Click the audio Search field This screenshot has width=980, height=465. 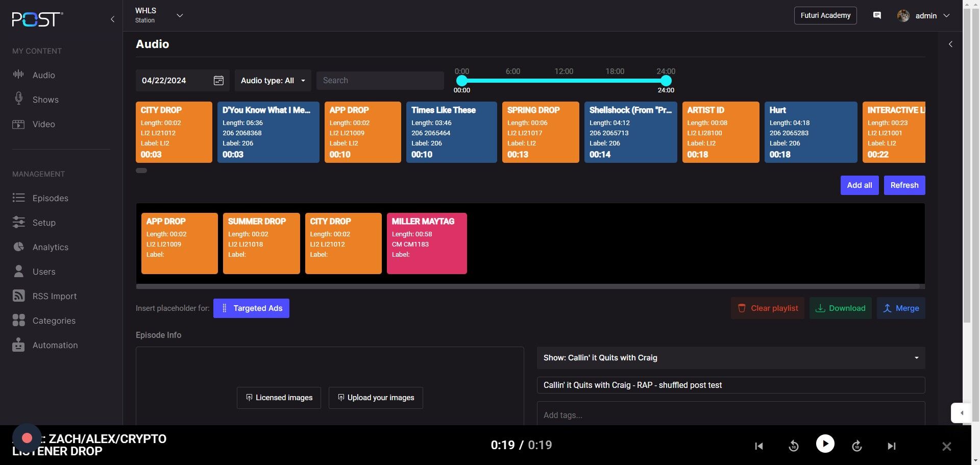(380, 81)
